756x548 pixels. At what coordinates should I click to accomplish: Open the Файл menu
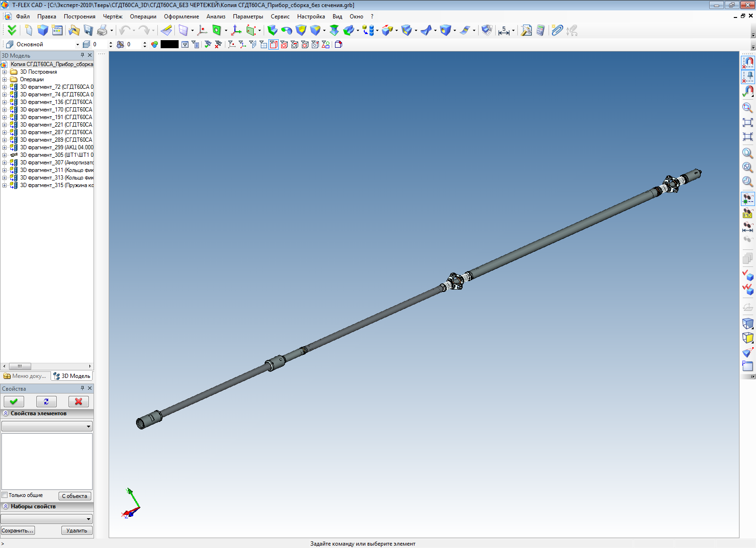pyautogui.click(x=23, y=17)
